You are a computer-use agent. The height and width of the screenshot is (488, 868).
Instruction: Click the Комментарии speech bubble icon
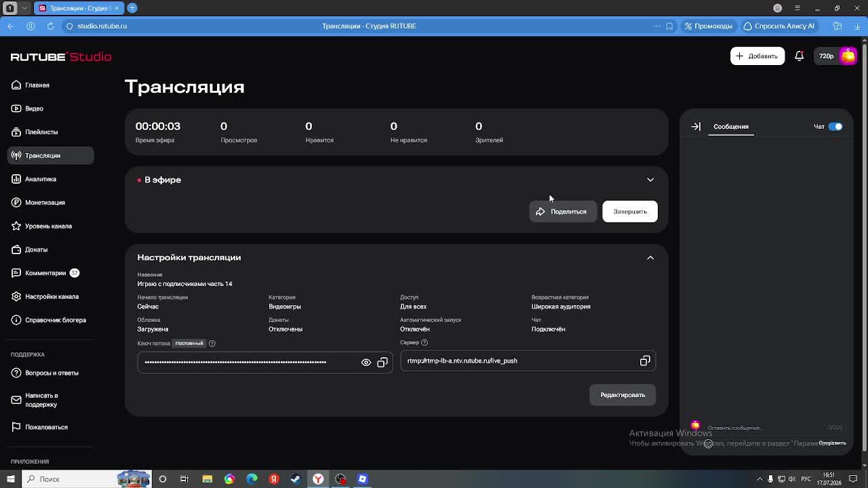pos(16,273)
